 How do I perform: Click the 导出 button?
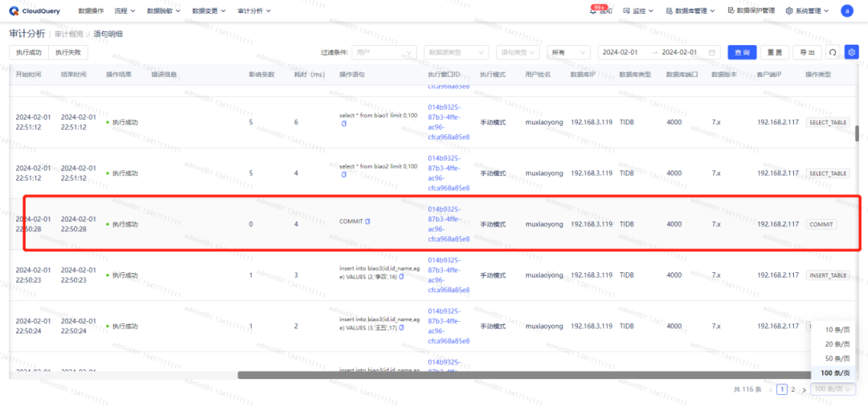tap(807, 52)
